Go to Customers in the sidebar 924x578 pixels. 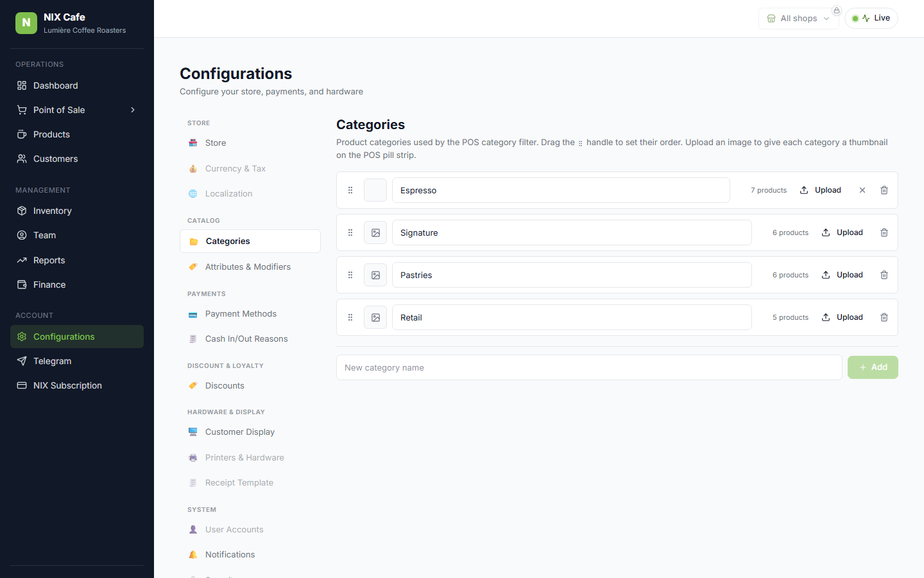pos(77,159)
